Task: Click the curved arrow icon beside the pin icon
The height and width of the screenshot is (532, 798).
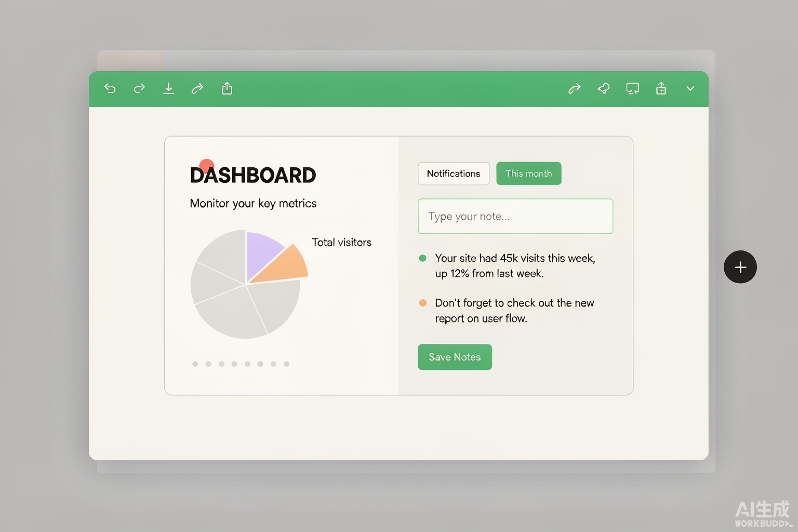Action: coord(574,89)
